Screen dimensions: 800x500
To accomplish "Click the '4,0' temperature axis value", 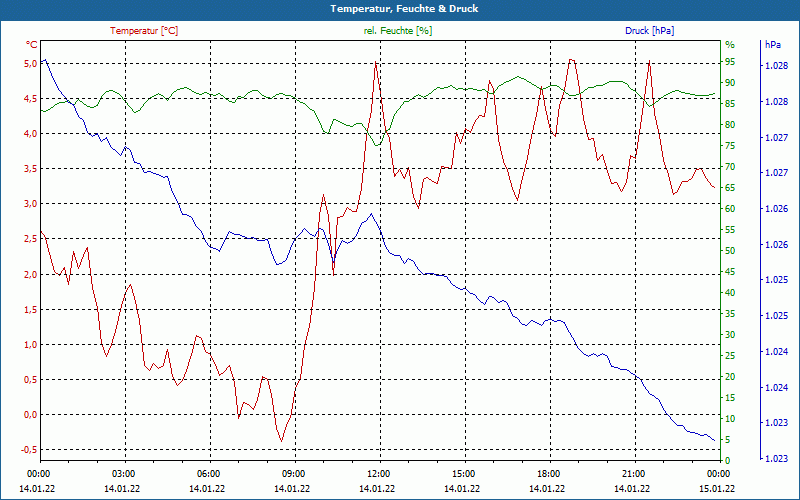I will point(31,134).
